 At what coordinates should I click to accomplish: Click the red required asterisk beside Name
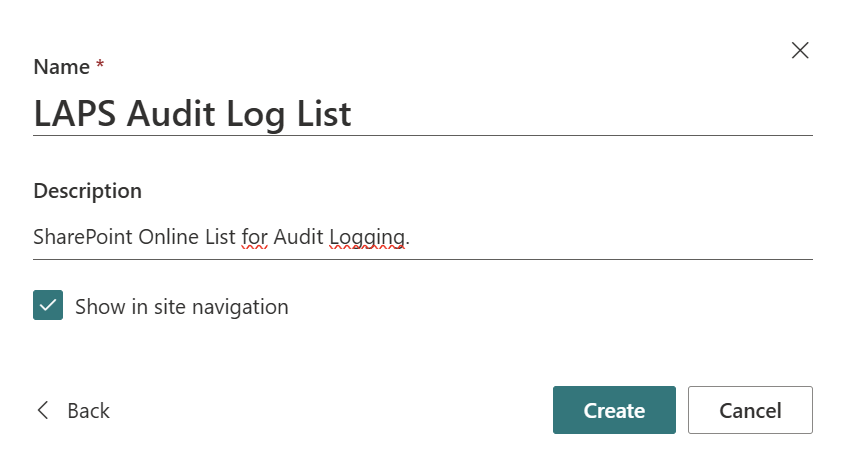(x=100, y=66)
